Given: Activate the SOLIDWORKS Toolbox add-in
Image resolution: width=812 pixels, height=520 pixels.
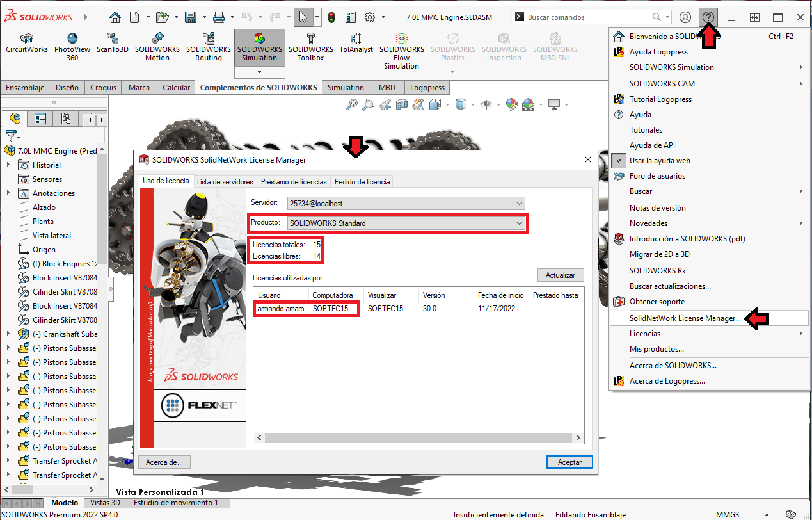Looking at the screenshot, I should [311, 47].
